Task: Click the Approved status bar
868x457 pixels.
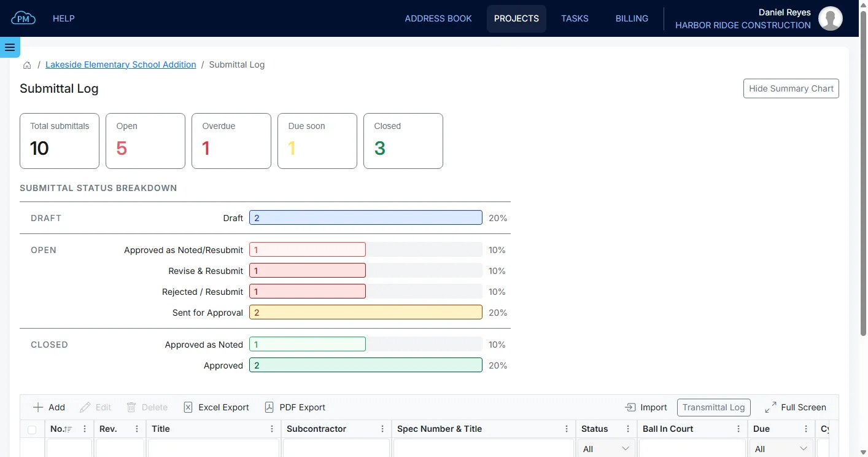Action: tap(366, 365)
